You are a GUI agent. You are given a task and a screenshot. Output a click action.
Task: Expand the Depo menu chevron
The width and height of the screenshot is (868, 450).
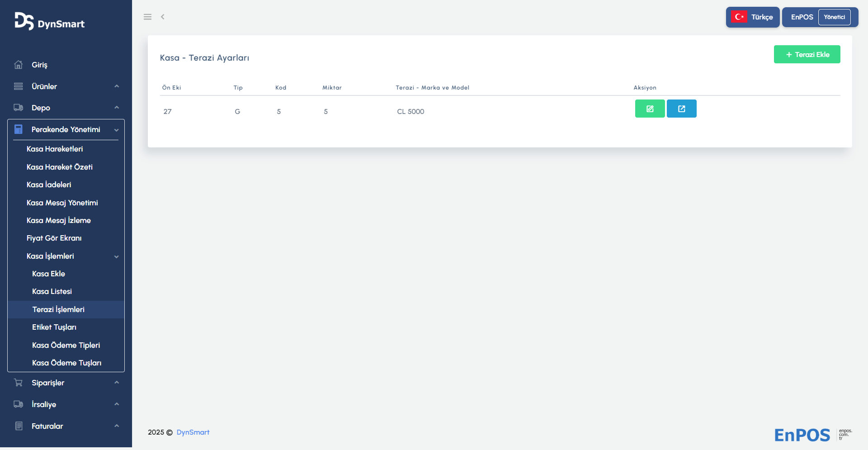coord(117,108)
